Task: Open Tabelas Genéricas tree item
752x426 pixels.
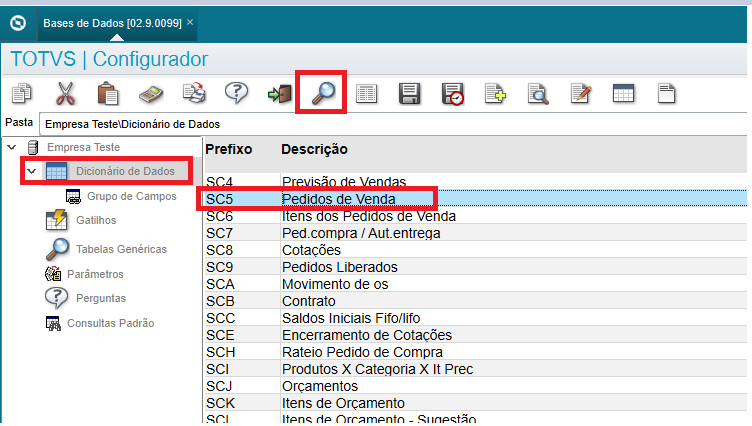Action: 121,249
